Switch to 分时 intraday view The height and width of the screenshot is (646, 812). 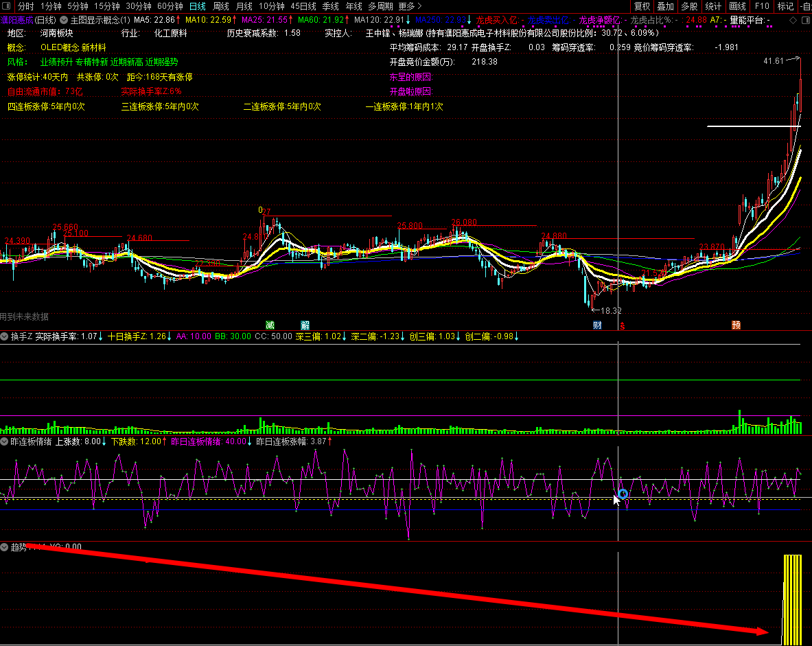(25, 6)
